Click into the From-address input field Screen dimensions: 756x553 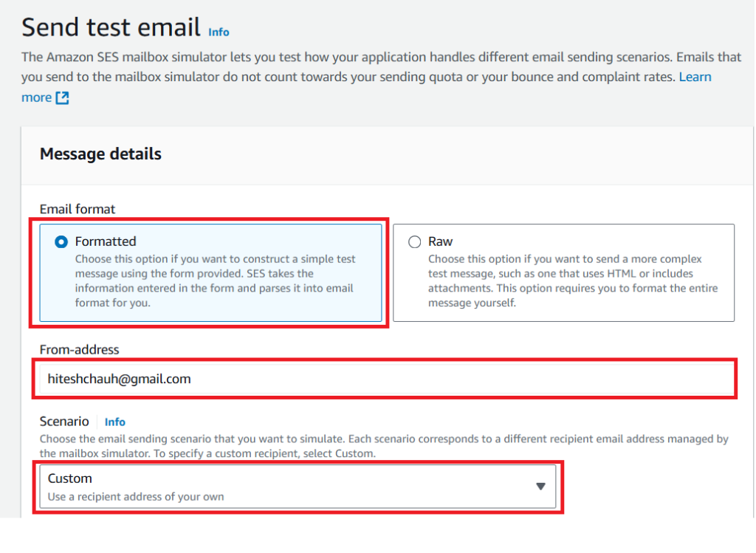(384, 379)
